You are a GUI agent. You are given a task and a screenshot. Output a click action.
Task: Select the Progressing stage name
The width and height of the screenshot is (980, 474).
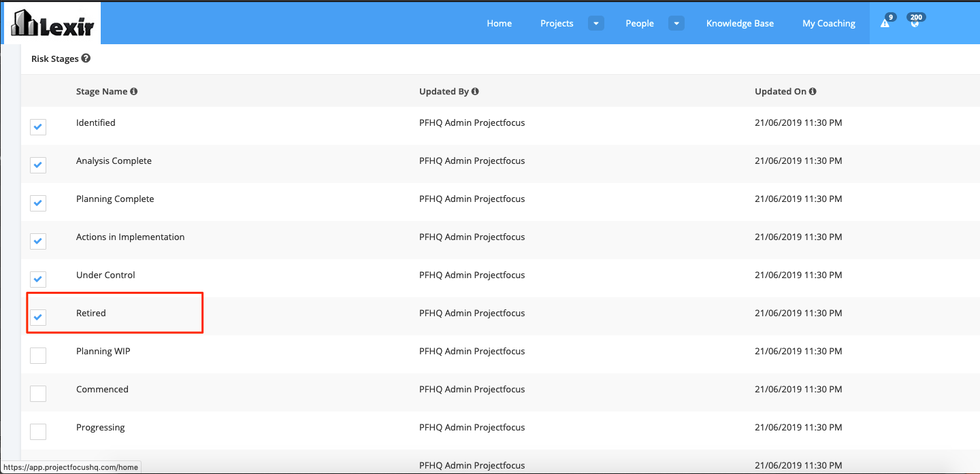click(101, 427)
